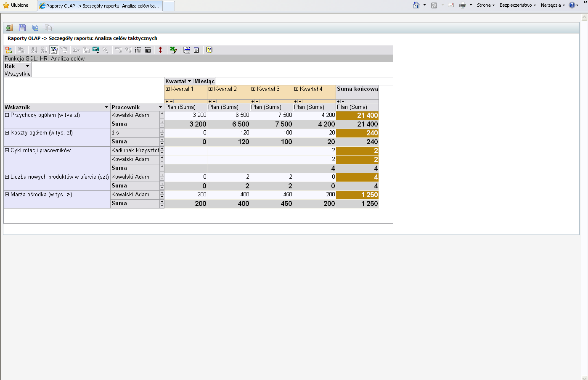Open the Bezpieczeństwo menu
The image size is (588, 380).
click(x=518, y=5)
